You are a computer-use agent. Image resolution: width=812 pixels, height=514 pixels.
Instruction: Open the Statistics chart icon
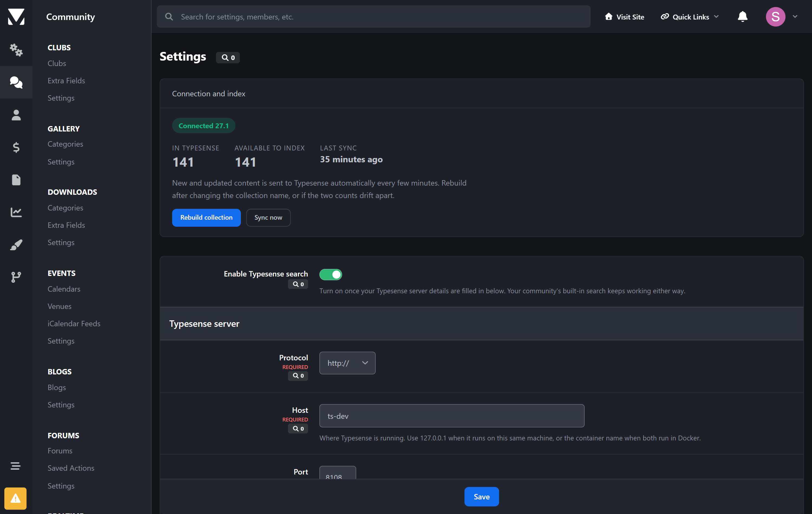[x=16, y=212]
